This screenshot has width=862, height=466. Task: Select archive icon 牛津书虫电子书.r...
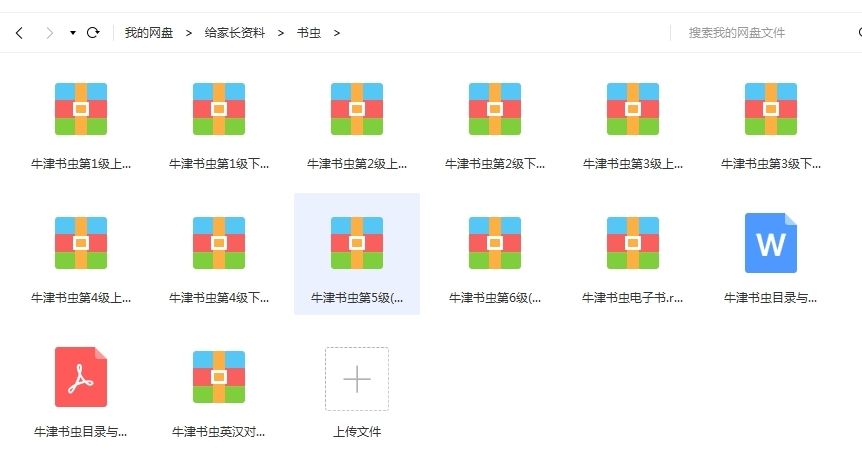pos(633,243)
